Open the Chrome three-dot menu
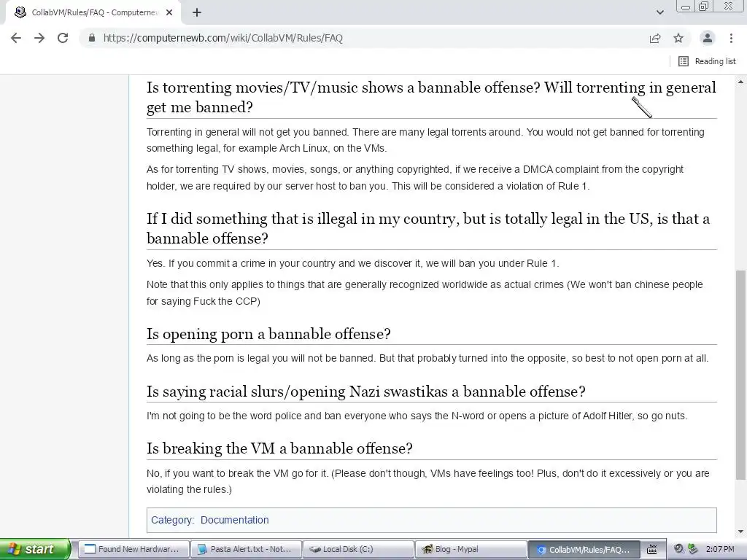The image size is (747, 560). (x=731, y=38)
